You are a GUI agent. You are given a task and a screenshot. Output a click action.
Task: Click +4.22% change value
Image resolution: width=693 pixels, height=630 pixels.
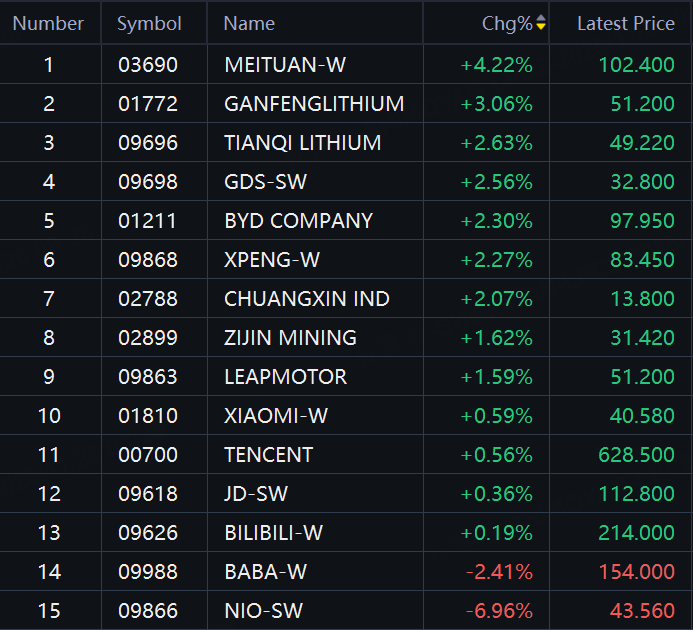point(496,65)
